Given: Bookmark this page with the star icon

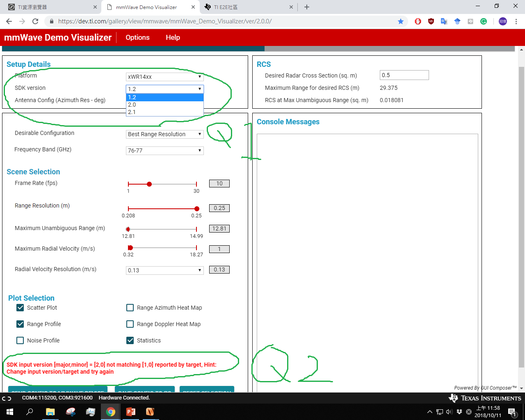Looking at the screenshot, I should pyautogui.click(x=401, y=21).
